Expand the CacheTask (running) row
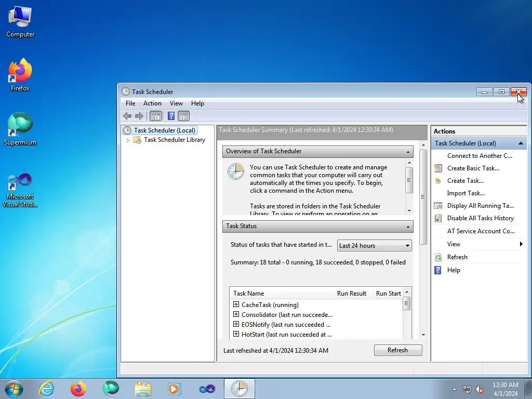 [236, 304]
